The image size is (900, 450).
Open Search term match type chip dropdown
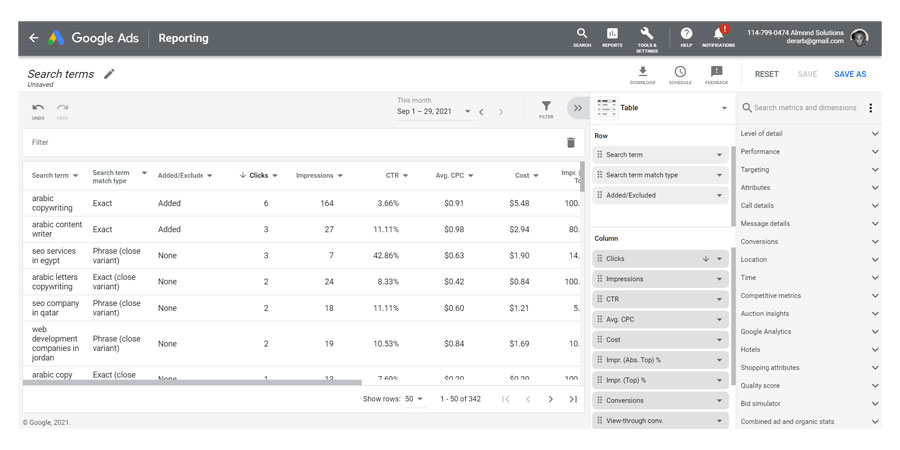coord(719,175)
